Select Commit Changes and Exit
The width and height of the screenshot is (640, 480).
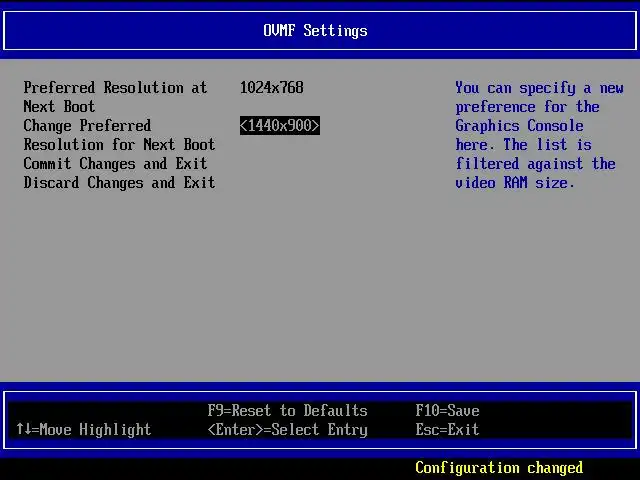[x=116, y=164]
